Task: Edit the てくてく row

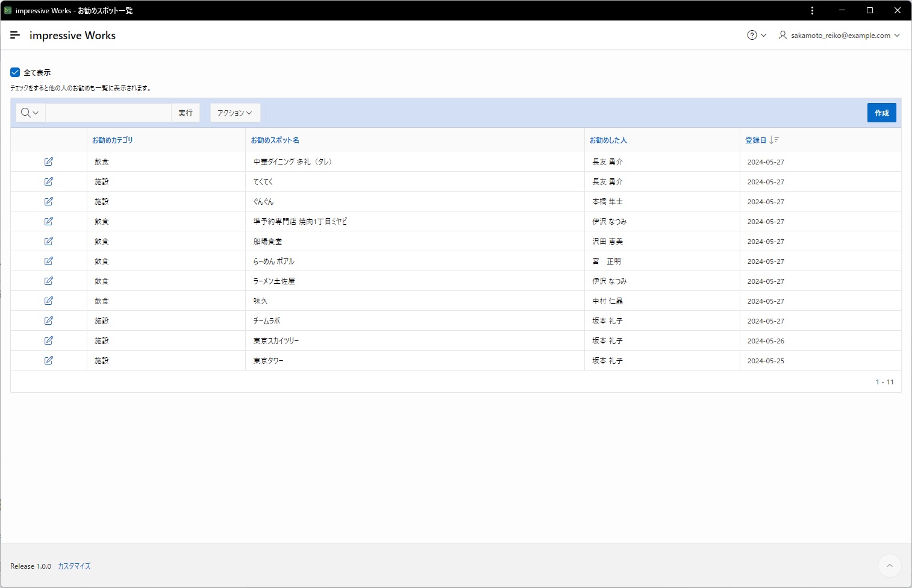Action: 49,181
